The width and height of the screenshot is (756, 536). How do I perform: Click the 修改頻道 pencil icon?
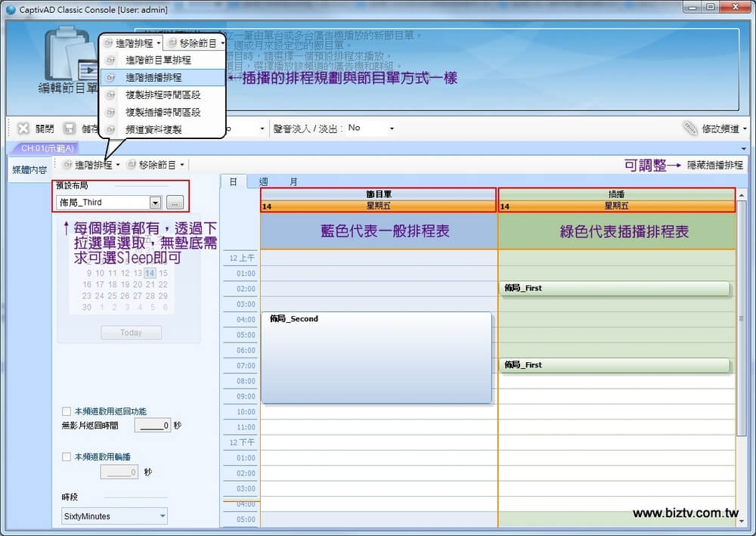(x=690, y=129)
